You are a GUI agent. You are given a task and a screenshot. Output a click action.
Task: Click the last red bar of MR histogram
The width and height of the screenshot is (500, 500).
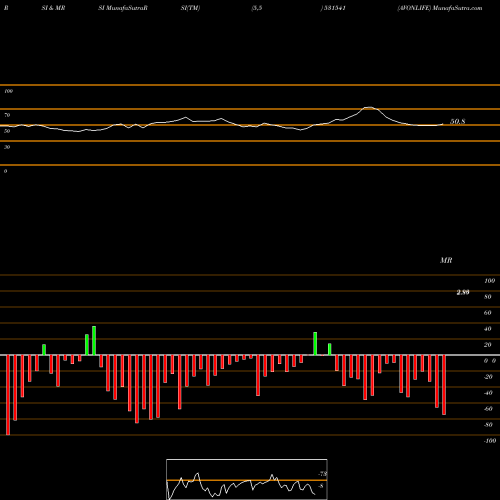click(x=444, y=385)
